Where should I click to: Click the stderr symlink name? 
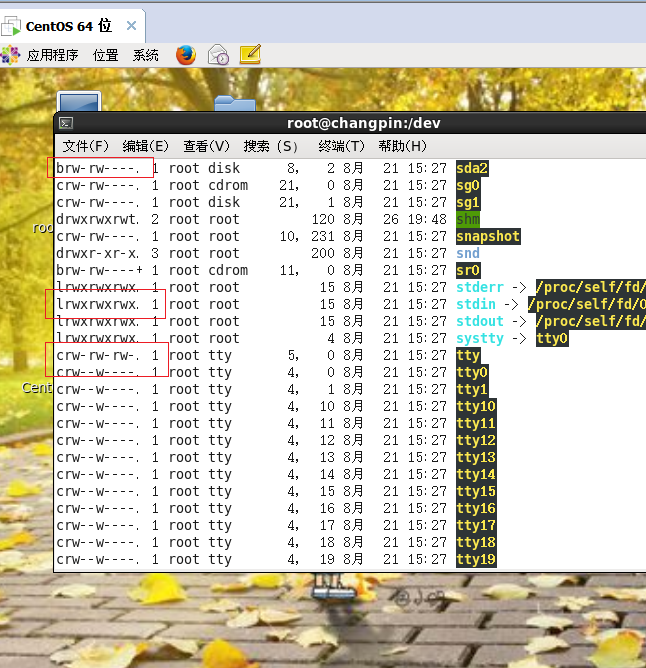tap(480, 288)
